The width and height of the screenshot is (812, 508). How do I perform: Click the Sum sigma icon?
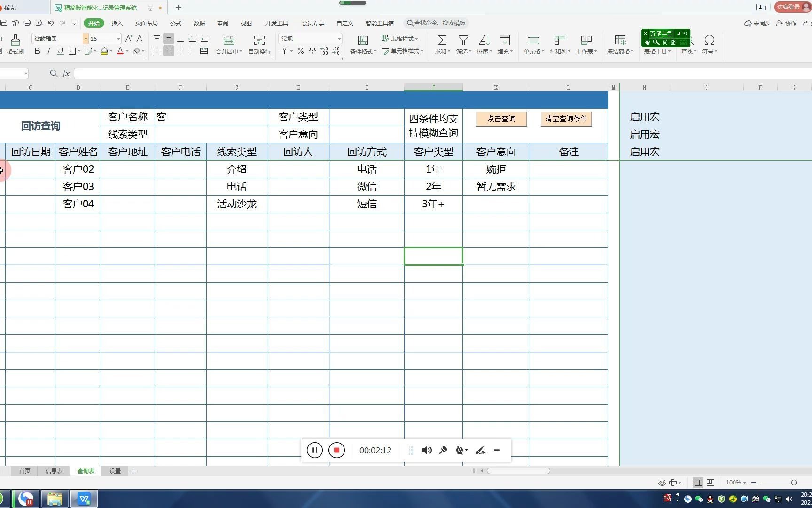pyautogui.click(x=442, y=40)
